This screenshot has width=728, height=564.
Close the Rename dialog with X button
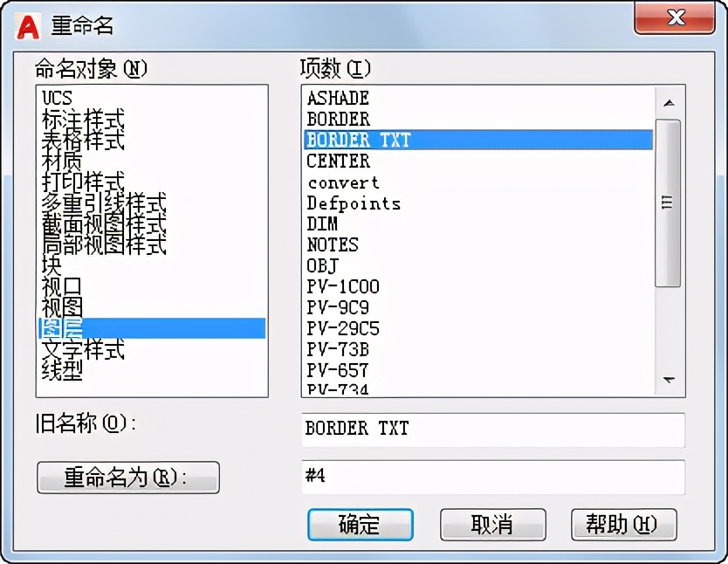675,18
